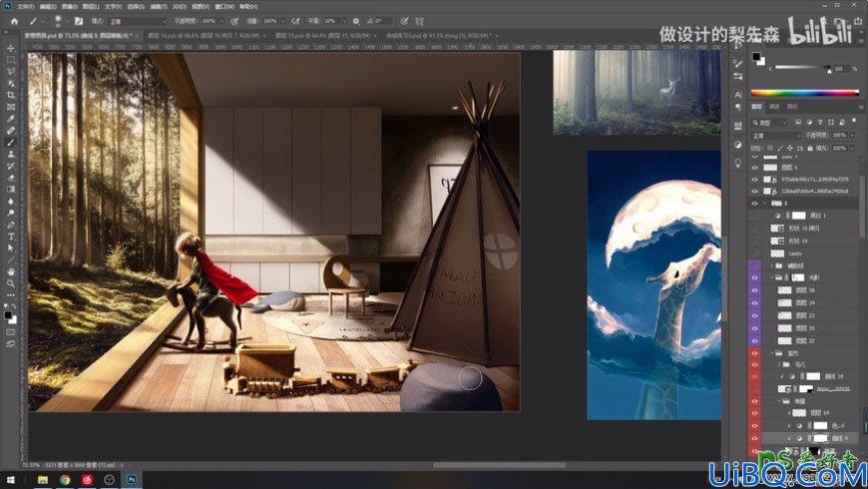Open the symmetry paint butterfly icon

tap(420, 21)
